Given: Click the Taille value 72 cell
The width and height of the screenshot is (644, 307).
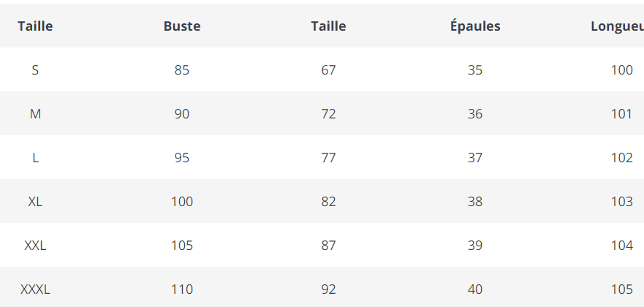Looking at the screenshot, I should coord(328,114).
